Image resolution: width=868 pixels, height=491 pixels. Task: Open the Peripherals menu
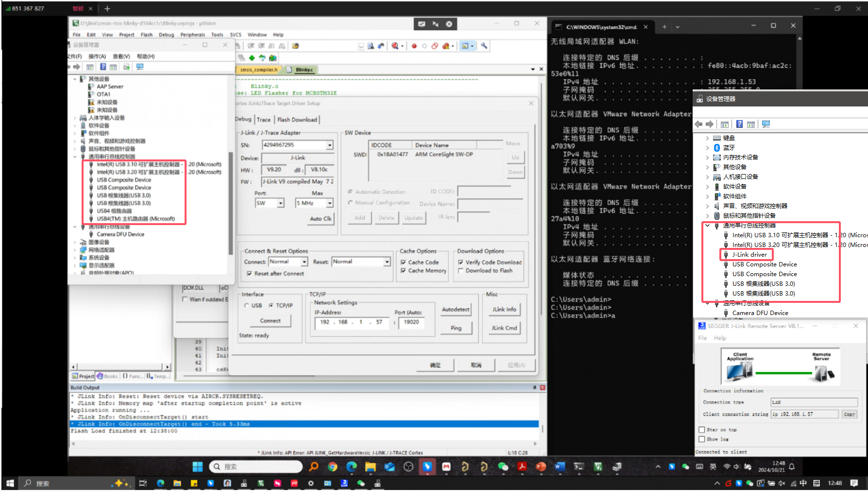pyautogui.click(x=192, y=35)
